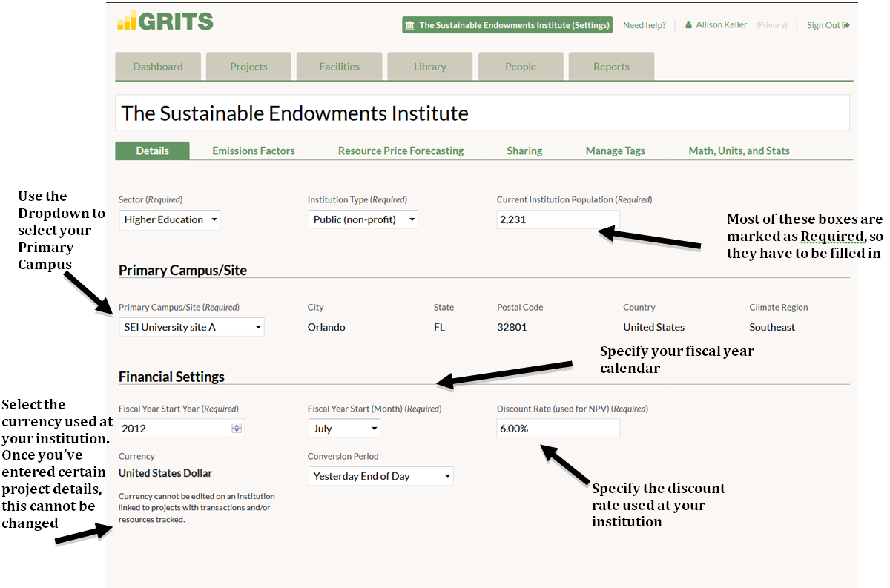Click the Sign Out arrow icon
Viewport: 890px width, 588px height.
tap(846, 25)
